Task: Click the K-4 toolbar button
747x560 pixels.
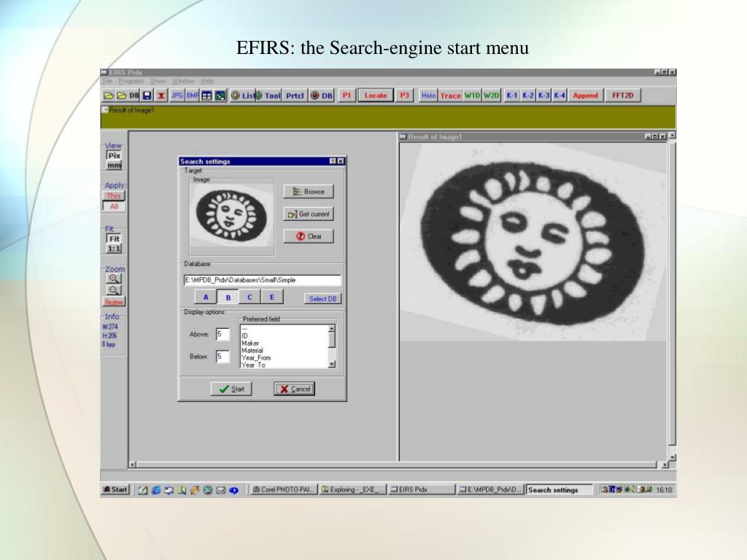Action: tap(560, 96)
